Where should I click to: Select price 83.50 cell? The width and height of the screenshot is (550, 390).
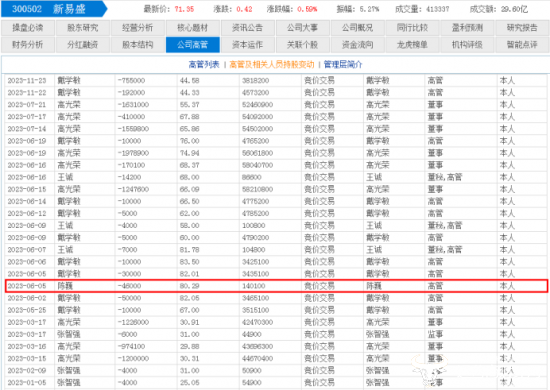tap(189, 262)
